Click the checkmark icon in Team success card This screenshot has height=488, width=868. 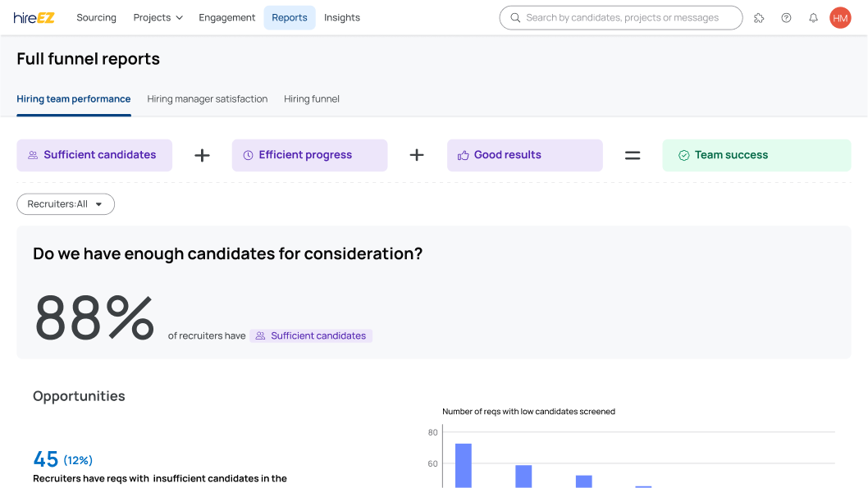(683, 155)
